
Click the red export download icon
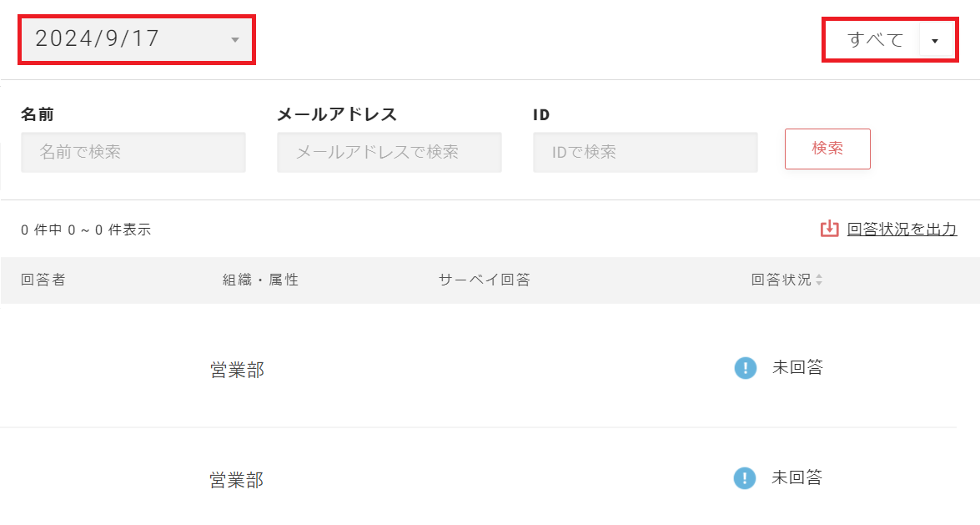[829, 229]
